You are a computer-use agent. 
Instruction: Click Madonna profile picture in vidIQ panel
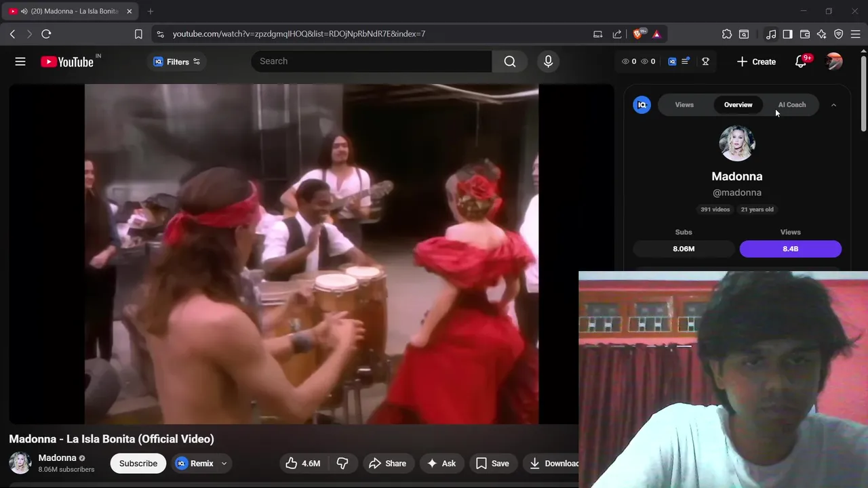[x=737, y=143]
